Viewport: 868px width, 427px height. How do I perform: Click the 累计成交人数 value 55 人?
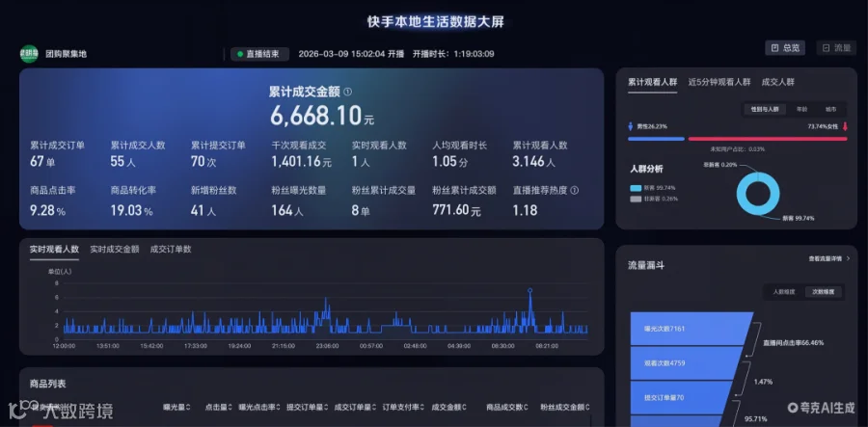pos(122,162)
